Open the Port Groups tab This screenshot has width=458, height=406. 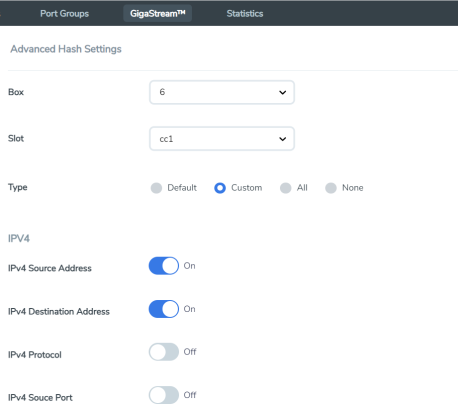[64, 14]
